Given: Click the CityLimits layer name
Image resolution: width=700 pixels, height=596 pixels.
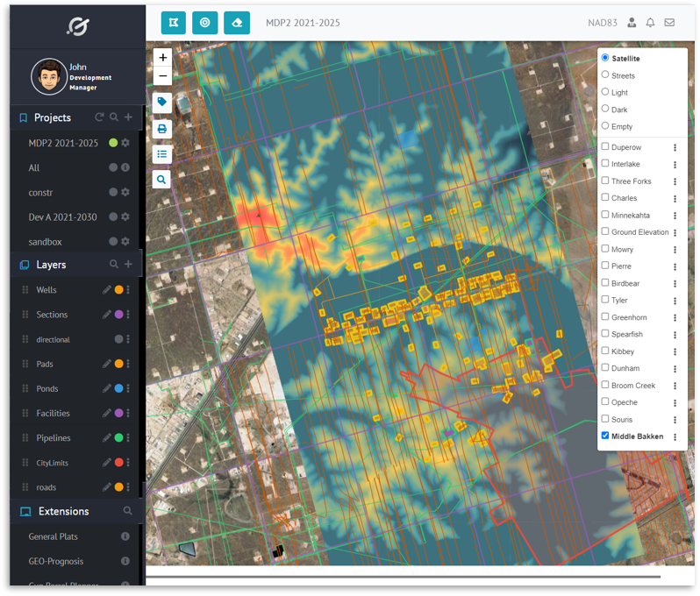Looking at the screenshot, I should tap(53, 463).
